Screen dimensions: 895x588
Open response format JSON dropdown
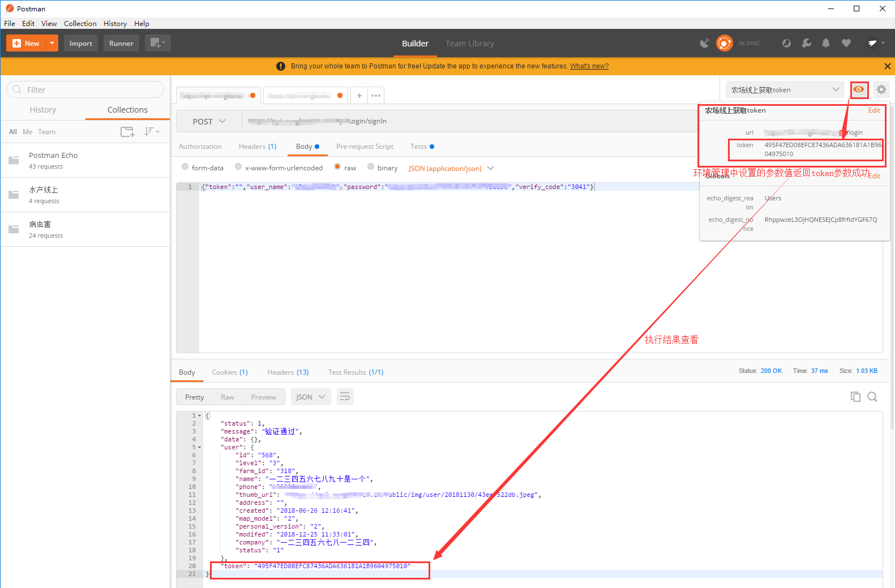coord(311,397)
